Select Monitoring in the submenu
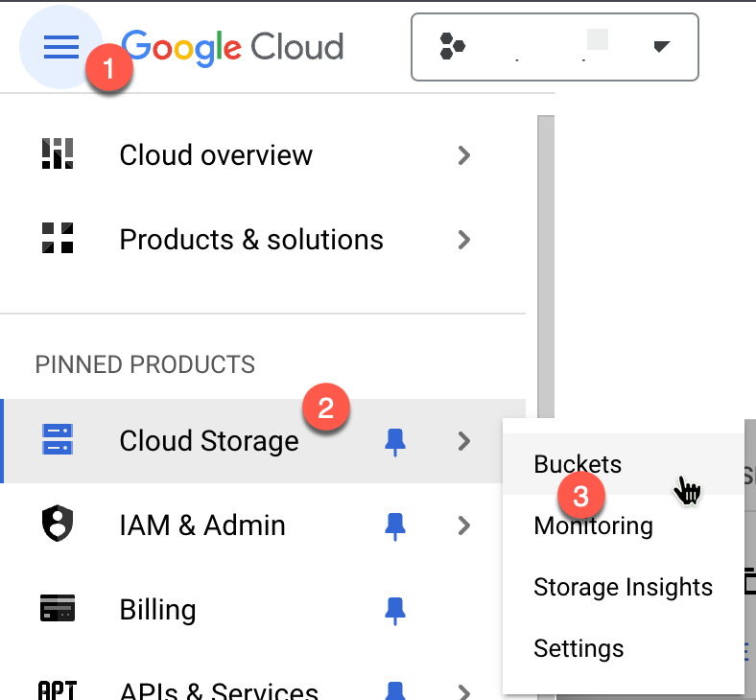The width and height of the screenshot is (756, 700). point(593,525)
